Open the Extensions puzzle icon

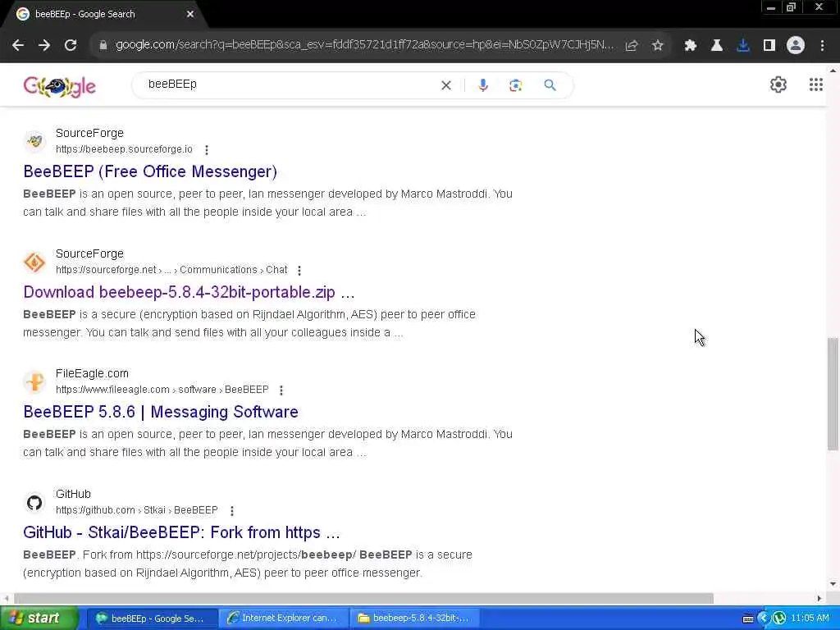point(691,46)
